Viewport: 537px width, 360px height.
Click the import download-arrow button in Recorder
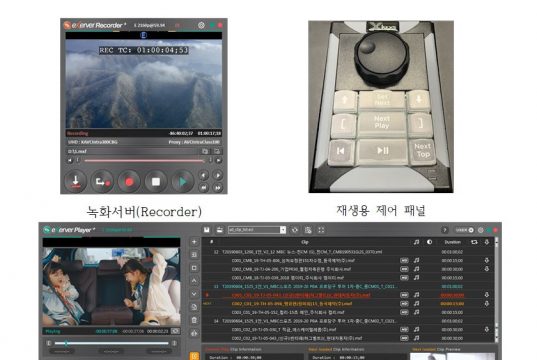click(x=75, y=182)
